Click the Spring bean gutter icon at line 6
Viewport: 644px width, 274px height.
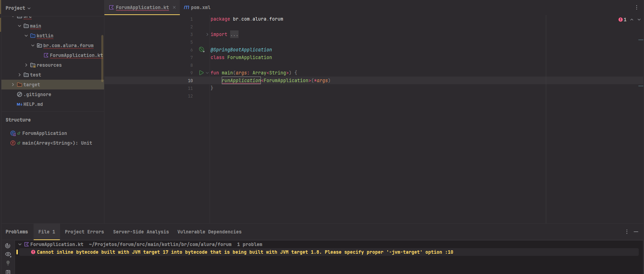pos(202,50)
